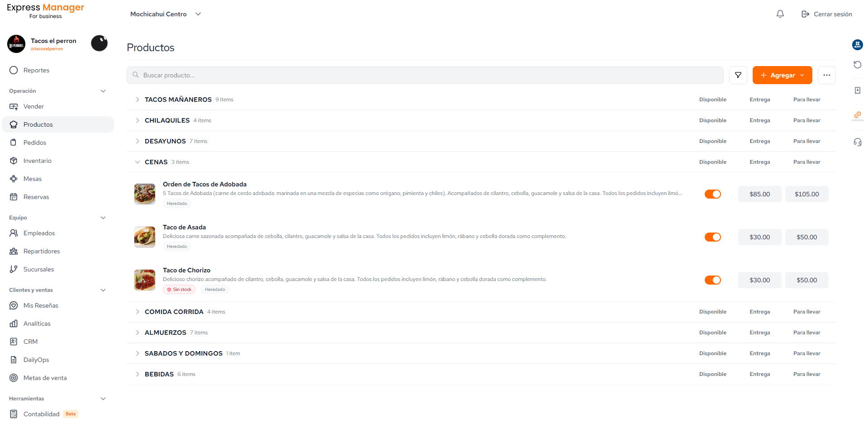Click the bookmark download icon in right sidebar
868x428 pixels.
[857, 90]
